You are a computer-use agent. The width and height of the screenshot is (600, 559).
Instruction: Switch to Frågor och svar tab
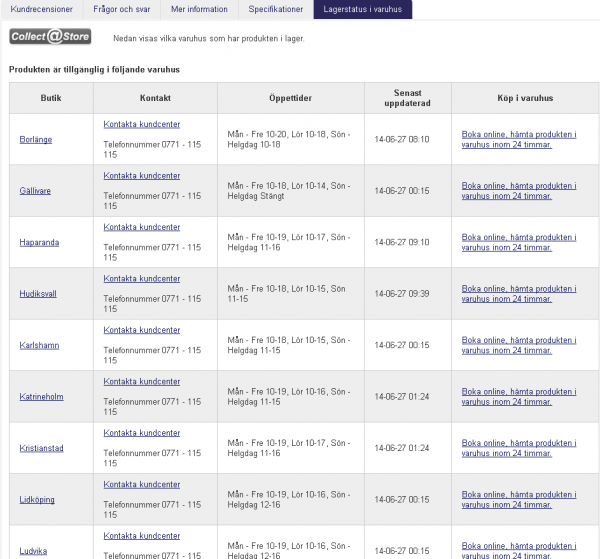(119, 9)
